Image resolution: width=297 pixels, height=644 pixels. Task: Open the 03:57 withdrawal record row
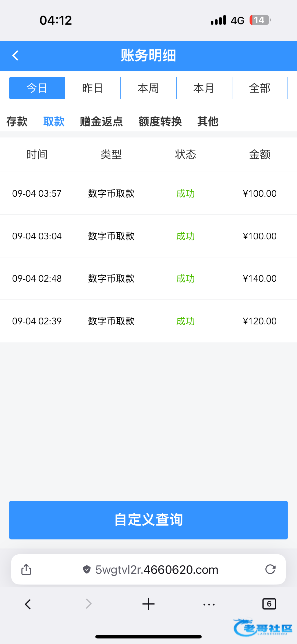(148, 193)
